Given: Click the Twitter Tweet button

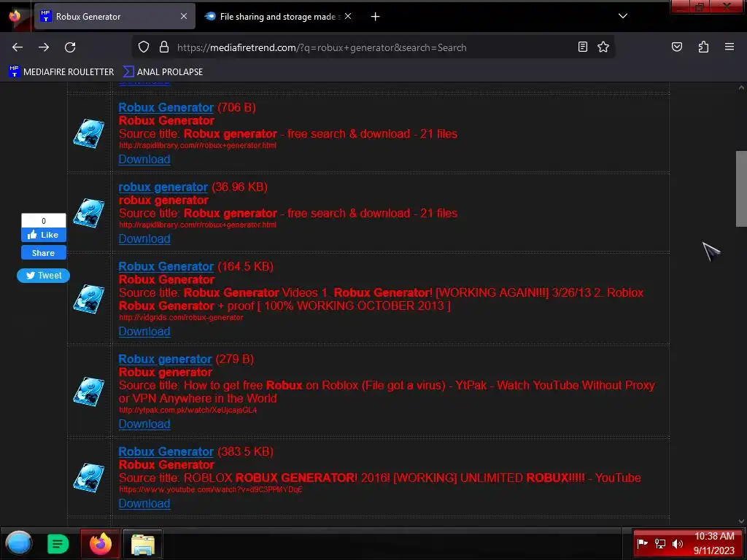Looking at the screenshot, I should click(43, 275).
